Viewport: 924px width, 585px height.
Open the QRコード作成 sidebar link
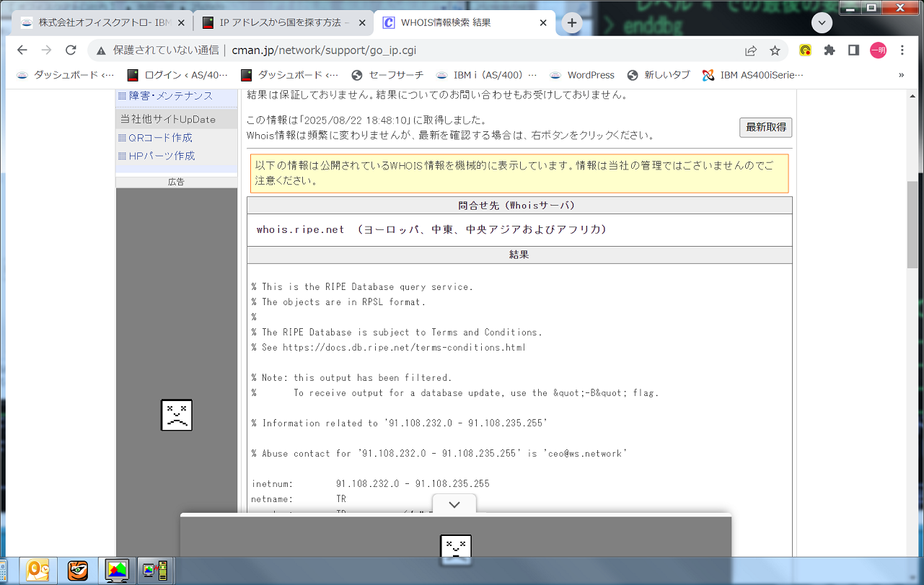pyautogui.click(x=160, y=138)
